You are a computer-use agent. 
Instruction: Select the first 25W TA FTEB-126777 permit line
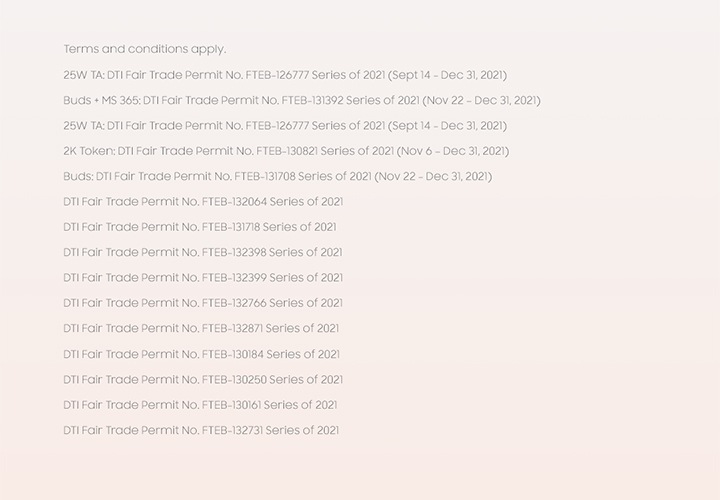click(285, 75)
